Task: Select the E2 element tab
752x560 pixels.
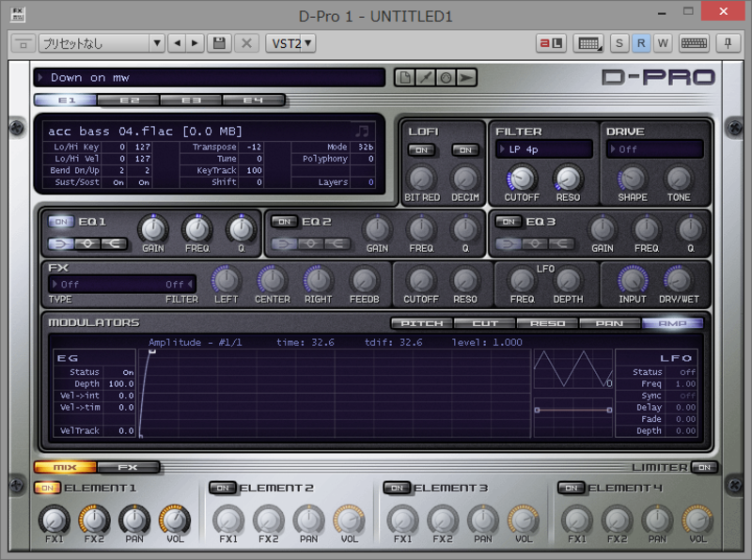Action: point(129,101)
